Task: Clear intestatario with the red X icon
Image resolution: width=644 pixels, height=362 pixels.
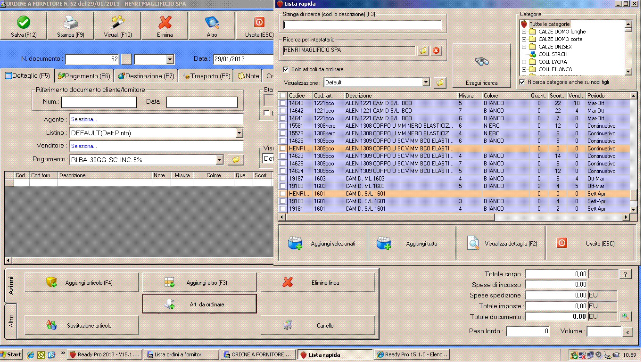Action: [x=436, y=50]
